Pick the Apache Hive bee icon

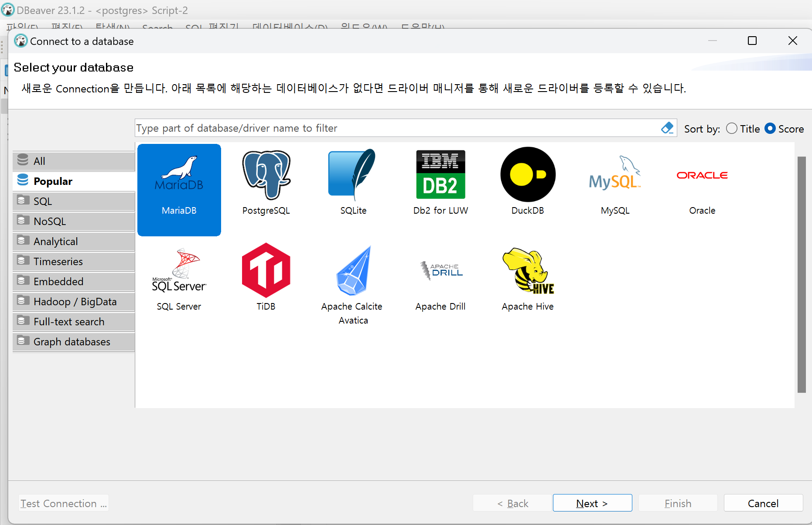coord(528,271)
